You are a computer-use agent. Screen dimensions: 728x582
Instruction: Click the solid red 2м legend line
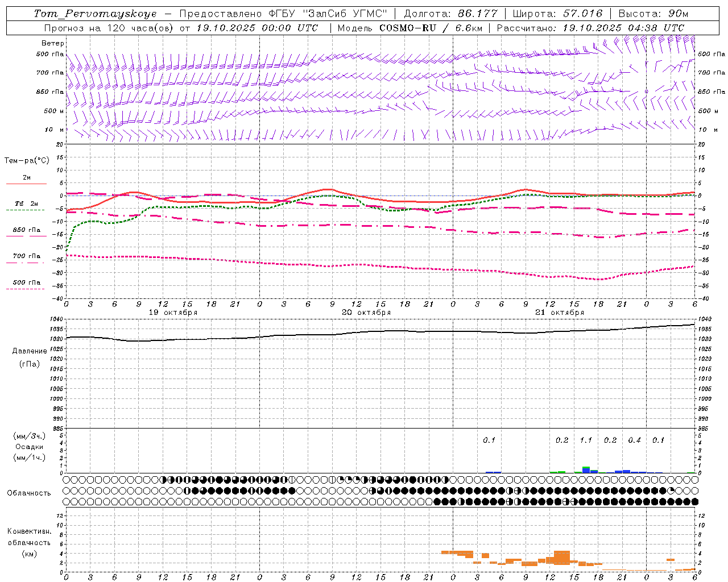tap(26, 184)
